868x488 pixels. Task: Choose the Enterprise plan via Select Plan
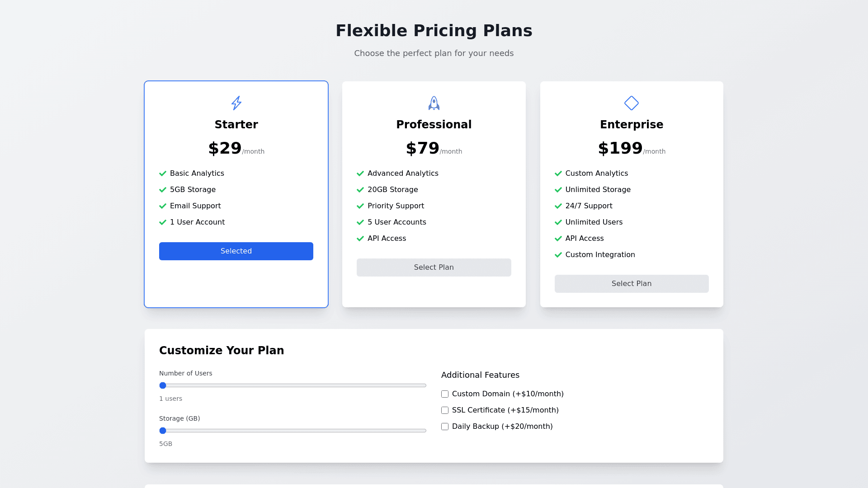(x=632, y=284)
